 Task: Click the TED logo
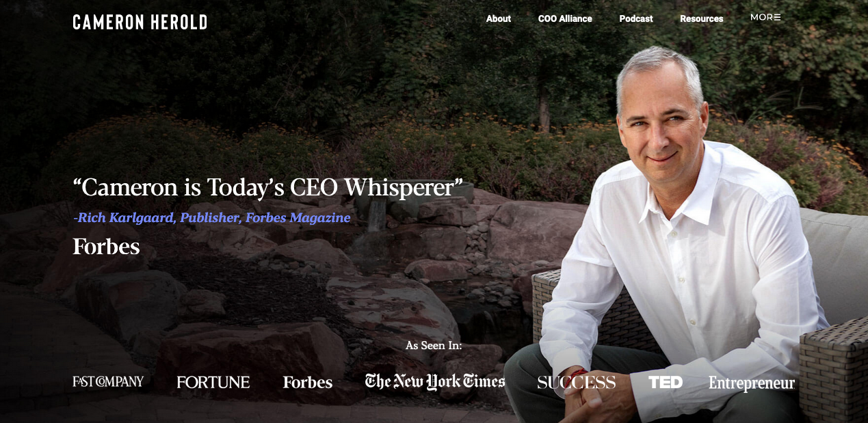coord(666,382)
